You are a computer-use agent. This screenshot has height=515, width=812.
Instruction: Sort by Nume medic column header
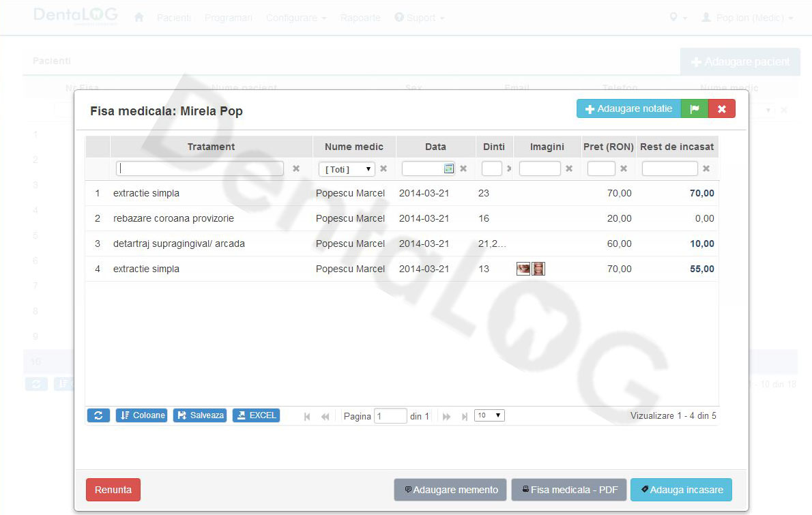pyautogui.click(x=354, y=147)
